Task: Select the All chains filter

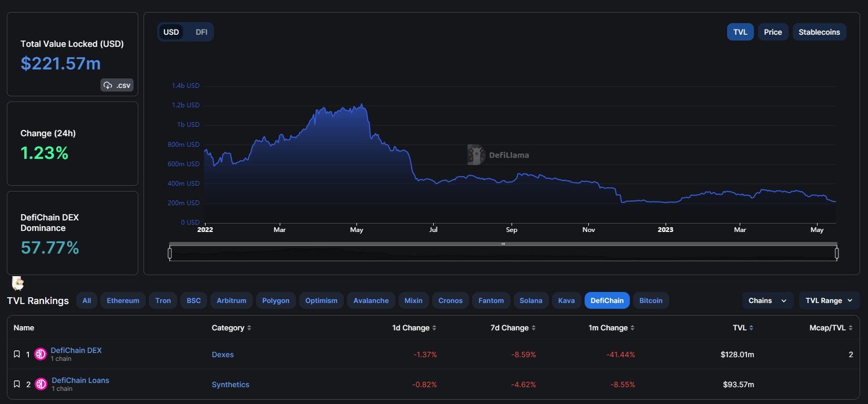Action: tap(87, 300)
